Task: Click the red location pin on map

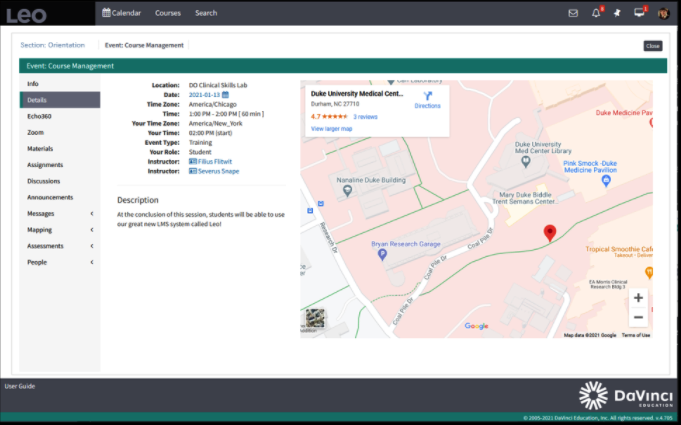Action: point(550,233)
